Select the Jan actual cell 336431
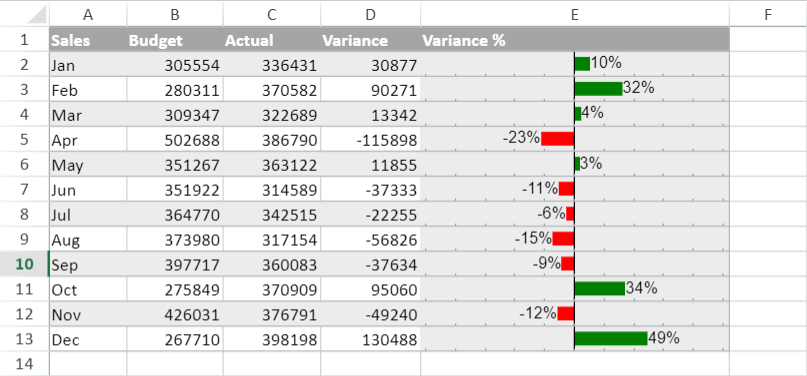807x376 pixels. [272, 65]
